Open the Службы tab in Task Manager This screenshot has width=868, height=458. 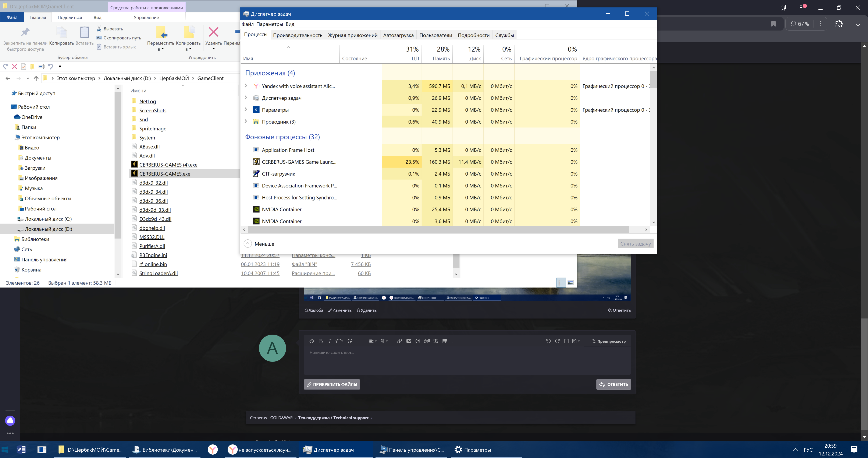pos(504,35)
